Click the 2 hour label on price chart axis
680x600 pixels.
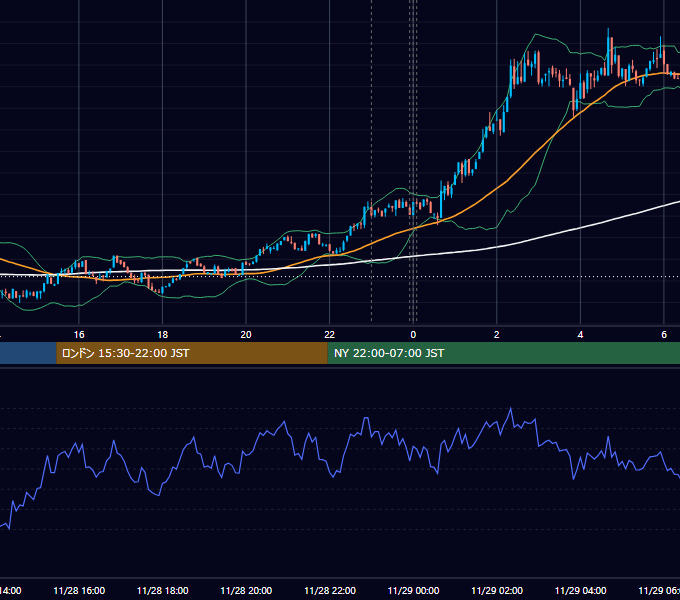pyautogui.click(x=497, y=335)
